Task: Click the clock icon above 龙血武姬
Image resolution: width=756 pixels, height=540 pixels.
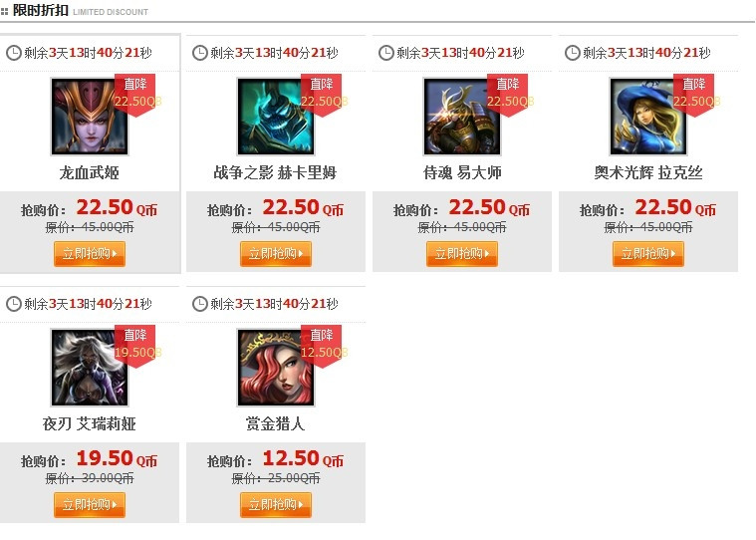Action: click(14, 53)
